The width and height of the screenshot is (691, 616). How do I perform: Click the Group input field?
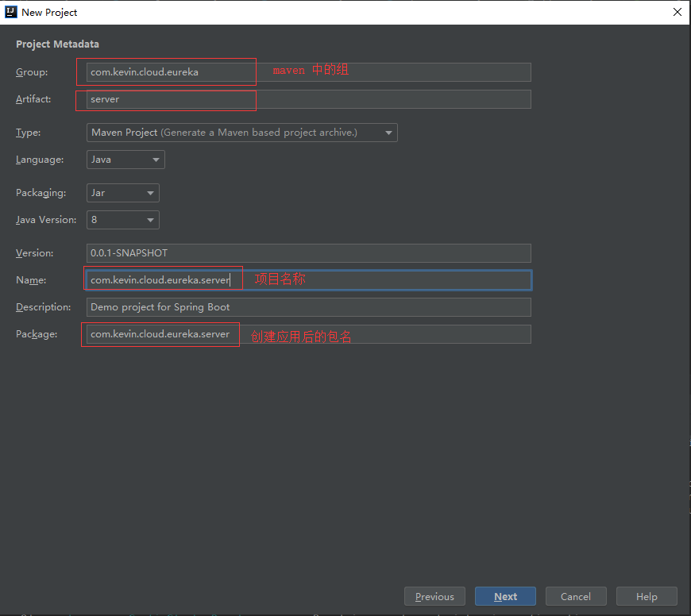(x=308, y=72)
